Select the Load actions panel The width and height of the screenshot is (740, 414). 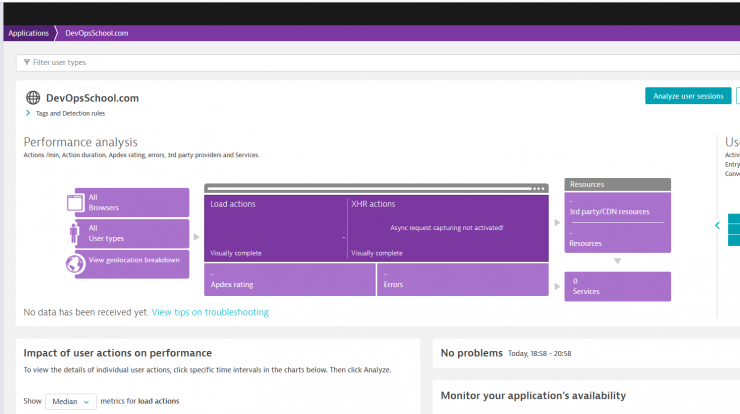[x=275, y=228]
